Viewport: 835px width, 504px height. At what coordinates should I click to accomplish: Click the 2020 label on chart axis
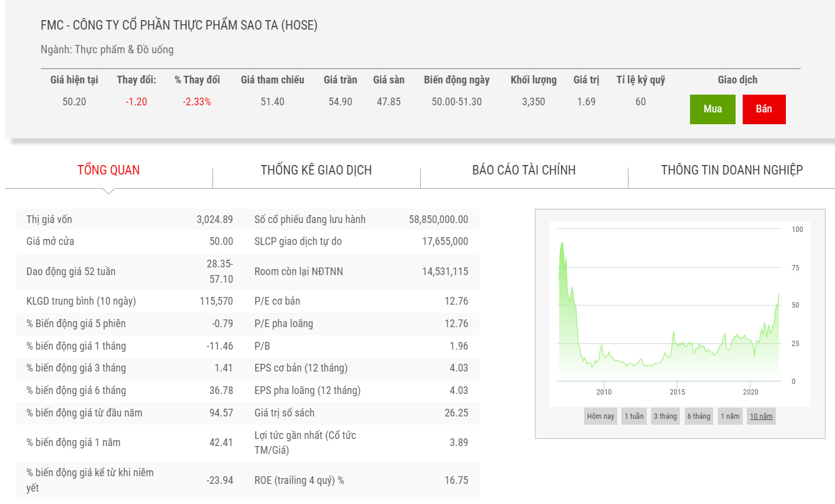750,392
